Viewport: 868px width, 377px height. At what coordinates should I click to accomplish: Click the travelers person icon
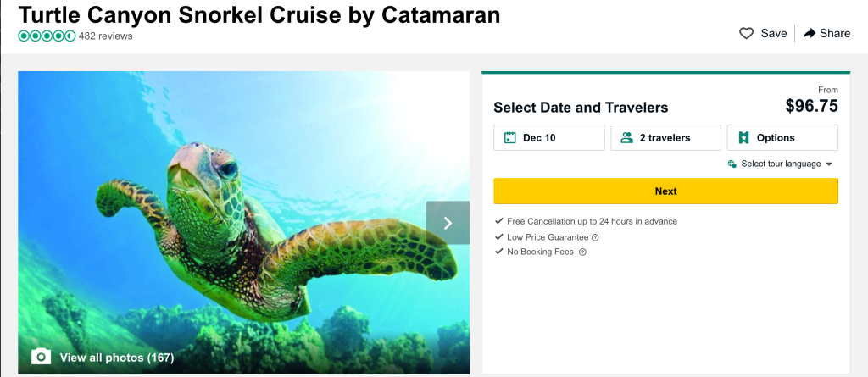626,137
